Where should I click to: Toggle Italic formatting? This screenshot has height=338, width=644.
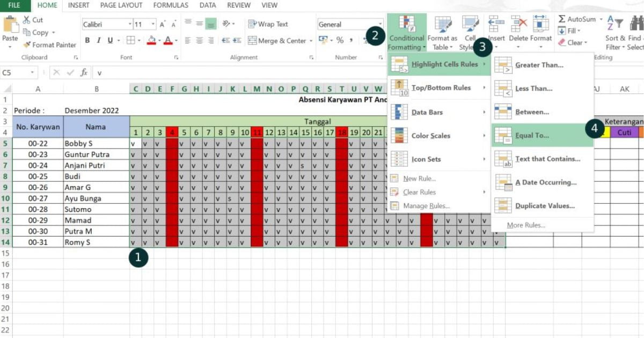(x=99, y=40)
